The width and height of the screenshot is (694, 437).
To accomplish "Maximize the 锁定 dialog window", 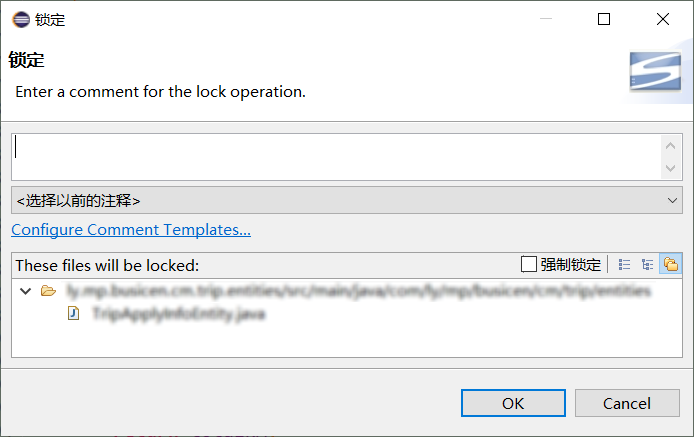I will [604, 19].
